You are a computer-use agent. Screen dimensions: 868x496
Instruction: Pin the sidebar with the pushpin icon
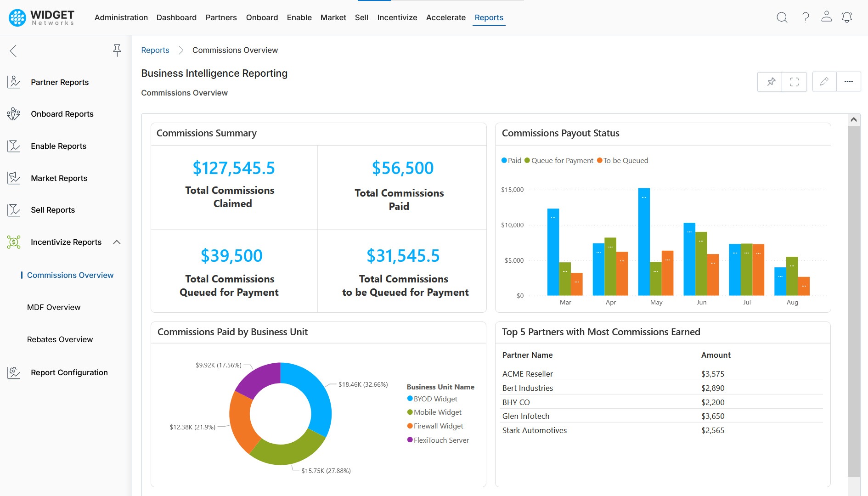tap(117, 50)
